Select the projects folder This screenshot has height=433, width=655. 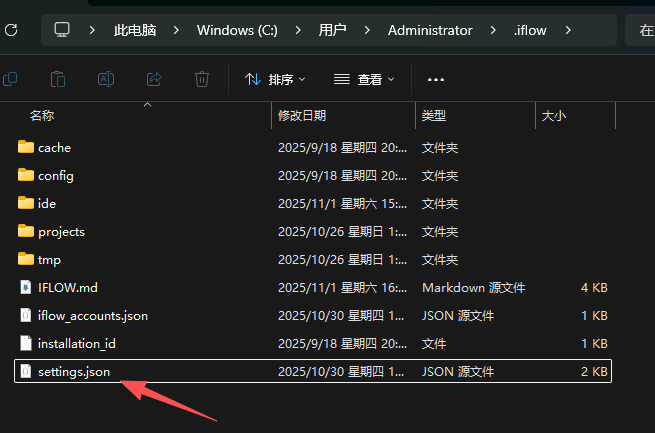coord(61,231)
